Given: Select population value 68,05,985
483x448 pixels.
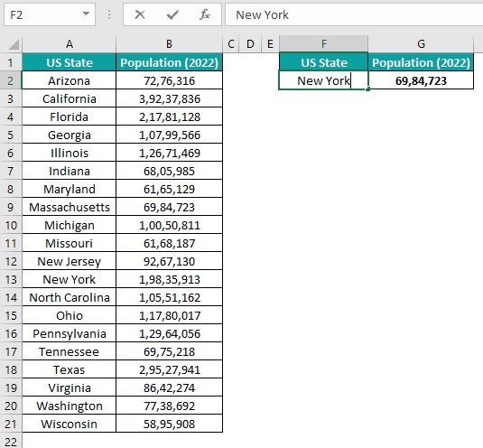Looking at the screenshot, I should (x=169, y=171).
